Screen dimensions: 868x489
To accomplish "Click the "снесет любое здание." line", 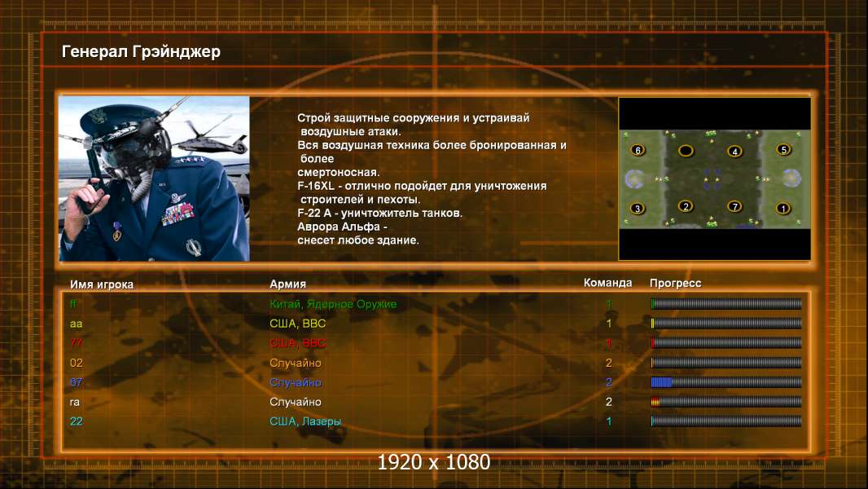I will 358,240.
